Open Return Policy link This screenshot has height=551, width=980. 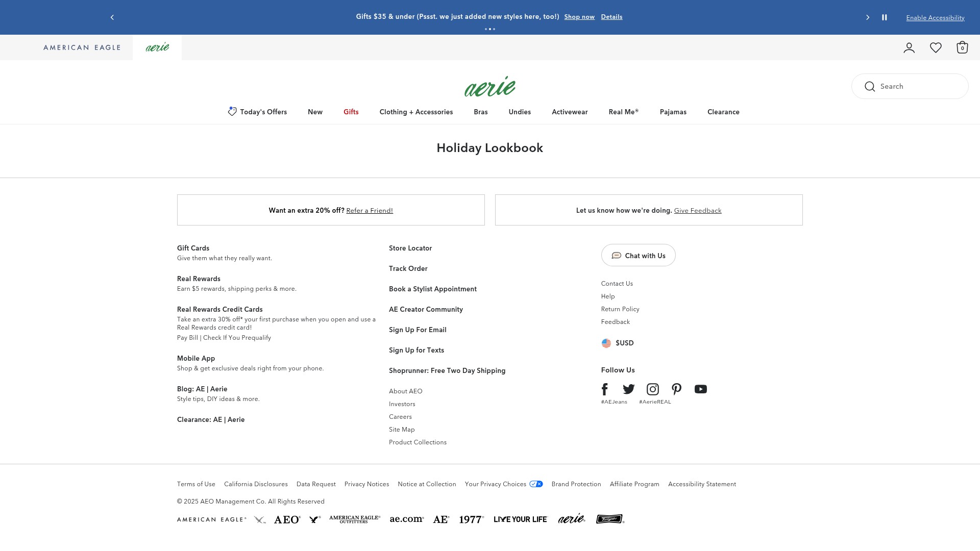620,309
